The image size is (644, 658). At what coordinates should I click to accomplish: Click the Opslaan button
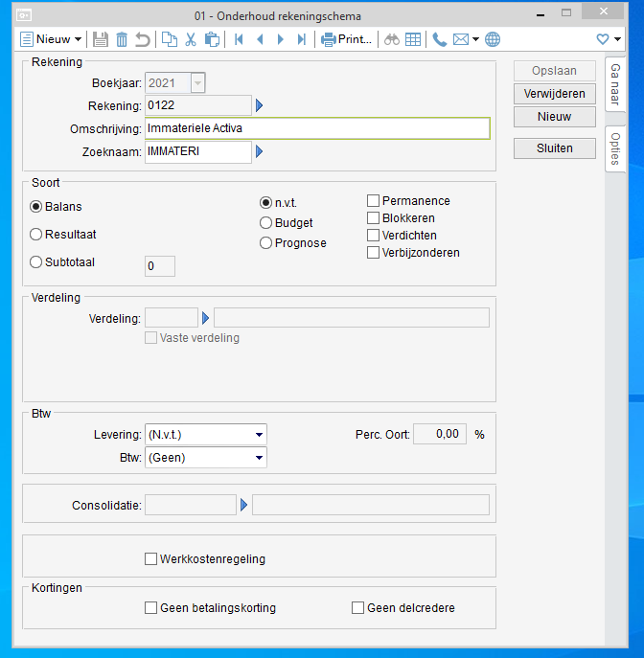pyautogui.click(x=555, y=71)
